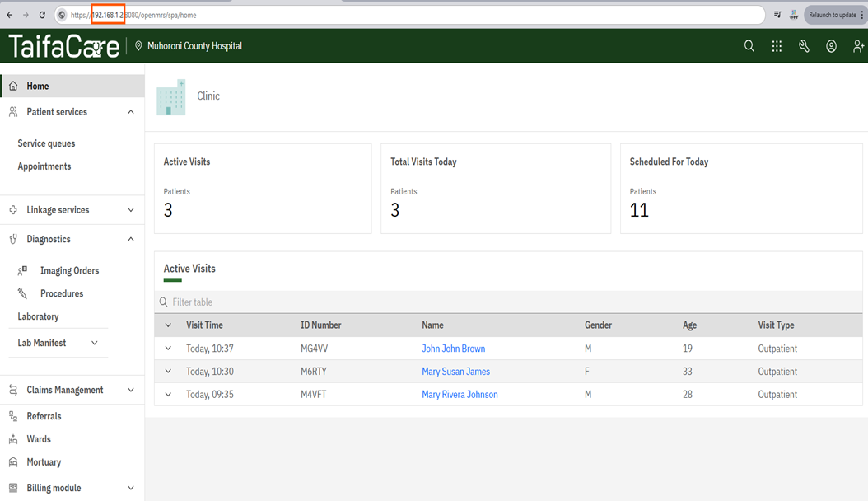Click the Referrals icon
868x501 pixels.
point(13,416)
